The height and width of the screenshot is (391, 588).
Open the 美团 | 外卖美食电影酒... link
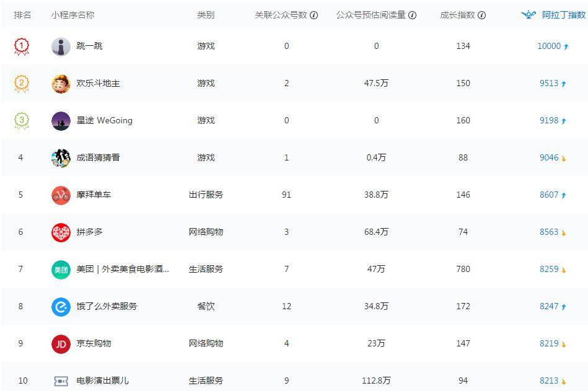tap(123, 269)
